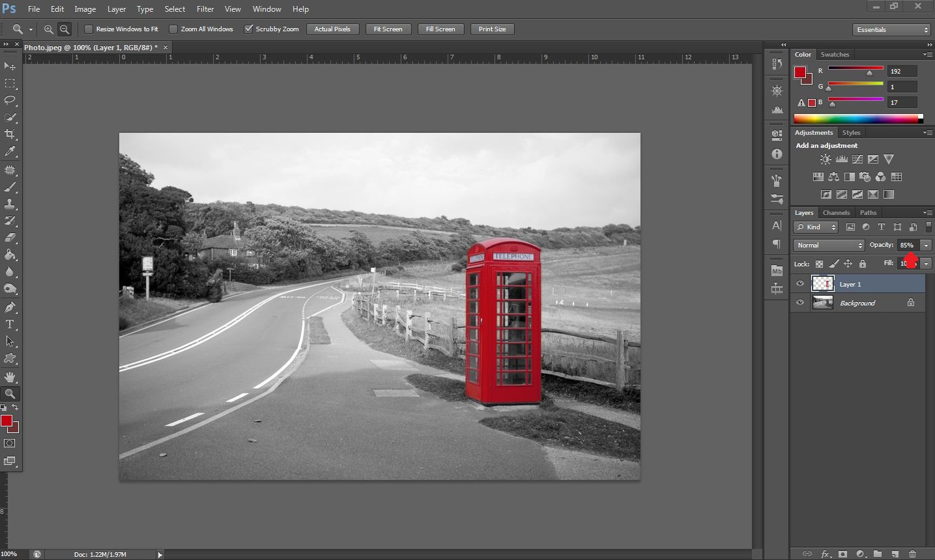
Task: Click the foreground color swatch
Action: point(8,421)
